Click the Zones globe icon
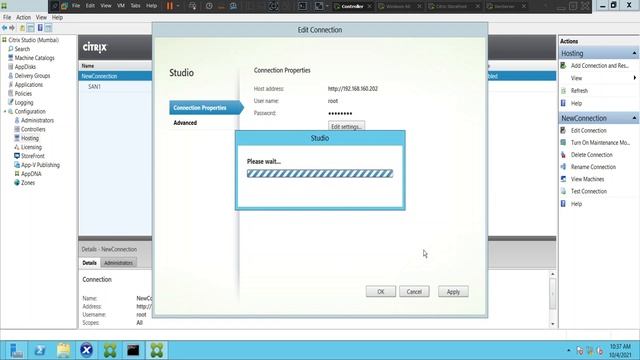This screenshot has height=360, width=640. click(x=17, y=183)
